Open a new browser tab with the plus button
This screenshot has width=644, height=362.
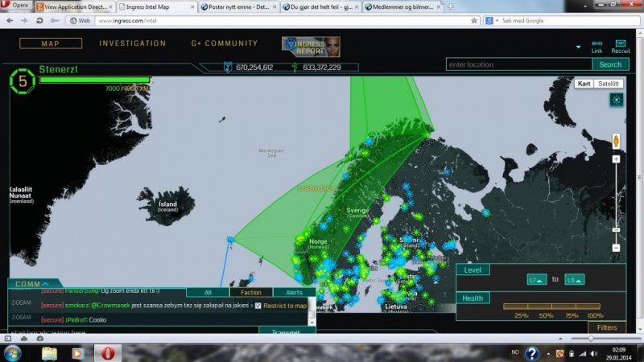[x=450, y=7]
